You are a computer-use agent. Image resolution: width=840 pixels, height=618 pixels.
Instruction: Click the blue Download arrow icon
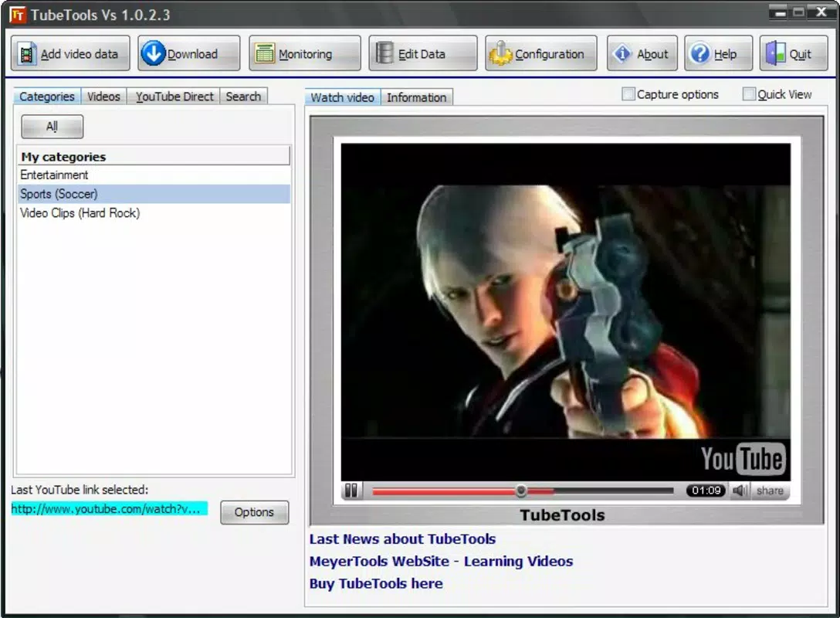coord(153,53)
